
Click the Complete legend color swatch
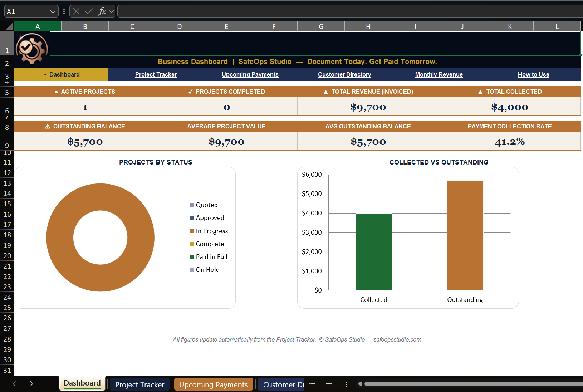click(192, 244)
